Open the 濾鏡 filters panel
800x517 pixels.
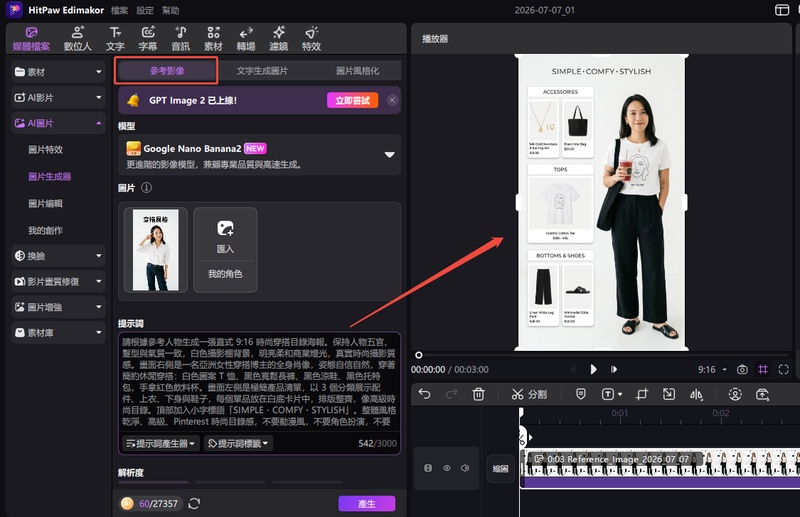(x=279, y=39)
